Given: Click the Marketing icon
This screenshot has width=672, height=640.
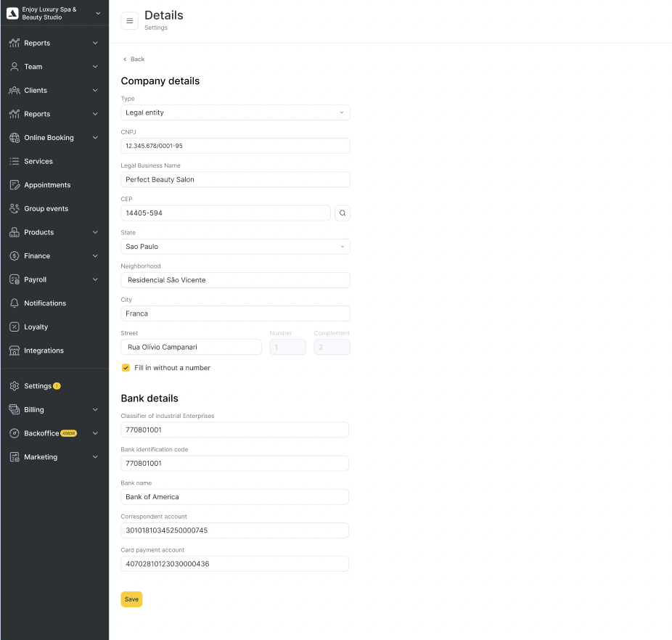Looking at the screenshot, I should (x=14, y=457).
